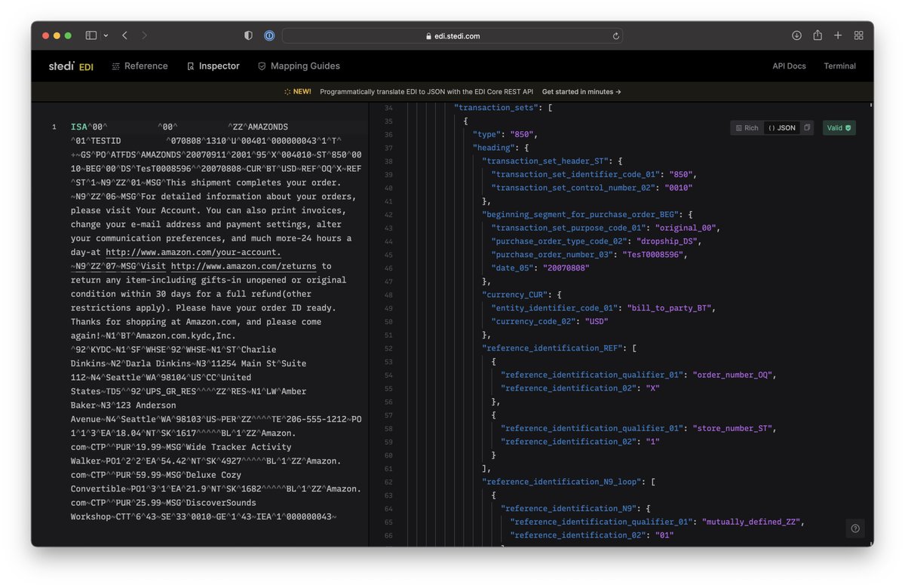Select "reference_identification_N9_loop" key

tap(561, 482)
